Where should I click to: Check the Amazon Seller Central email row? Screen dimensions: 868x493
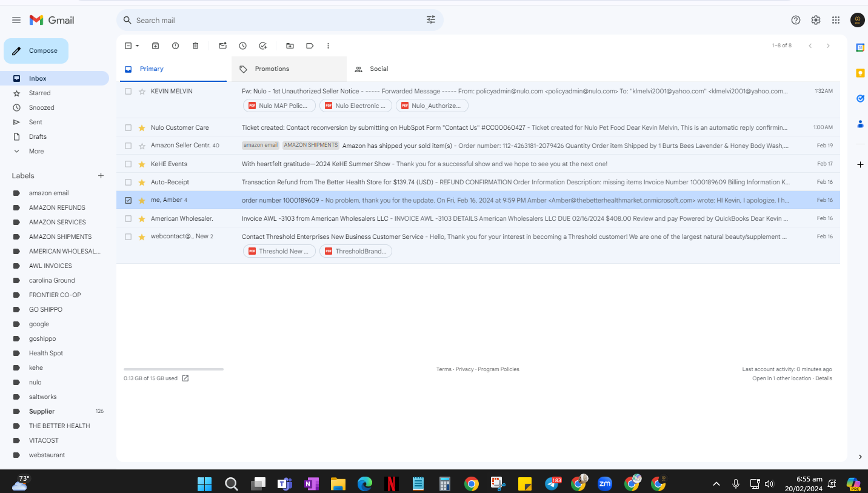128,146
